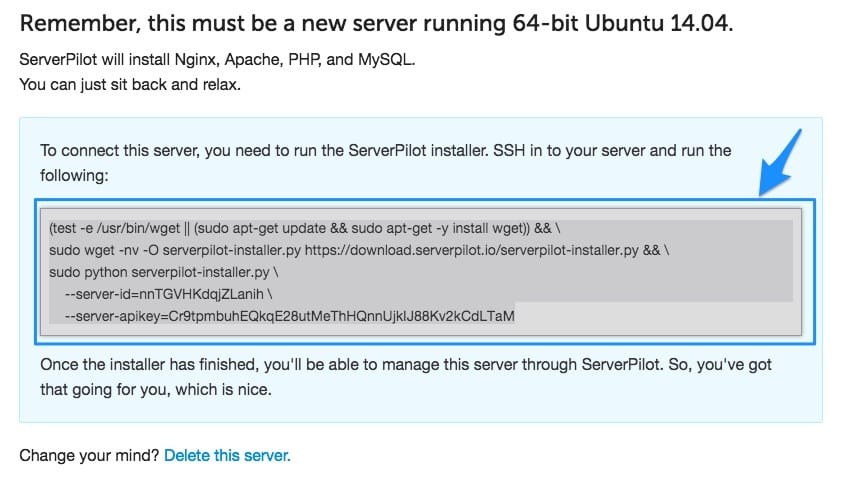Screen dimensions: 842x485
Task: Click the 'Remember, this must be a new server' heading
Action: (x=376, y=24)
